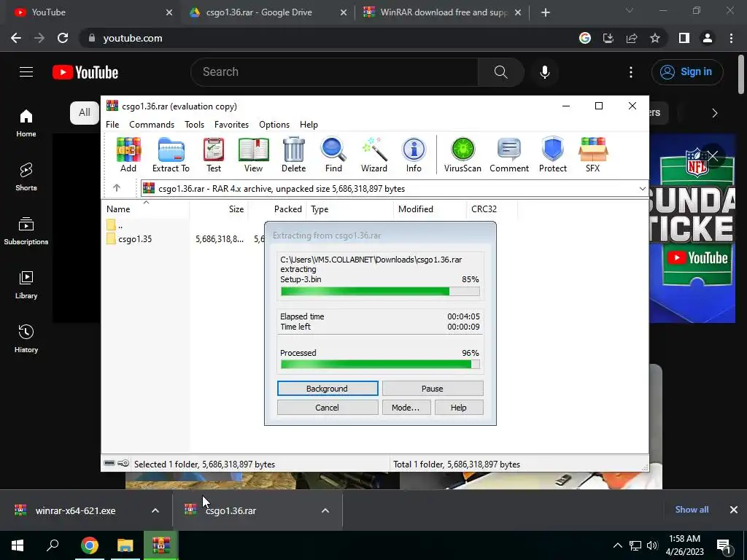Open the Help menu in WinRAR
Screen dimensions: 747x560
pyautogui.click(x=309, y=124)
